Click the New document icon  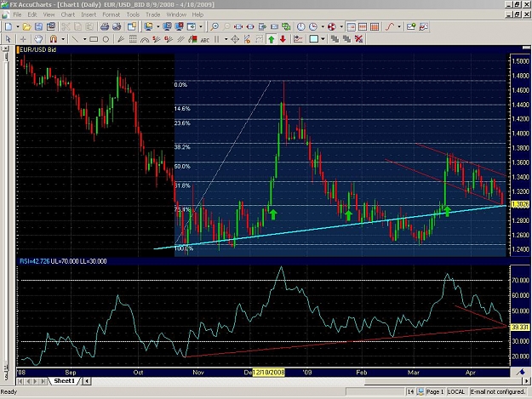coord(9,26)
